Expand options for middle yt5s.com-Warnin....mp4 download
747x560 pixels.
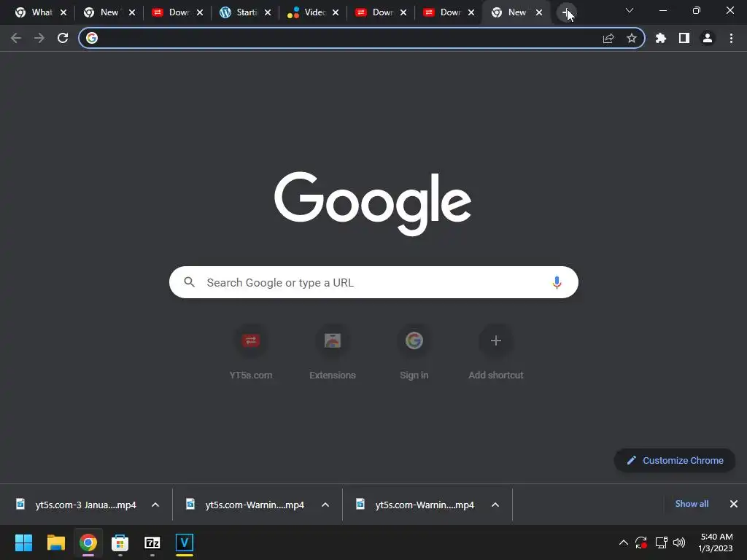click(x=325, y=505)
